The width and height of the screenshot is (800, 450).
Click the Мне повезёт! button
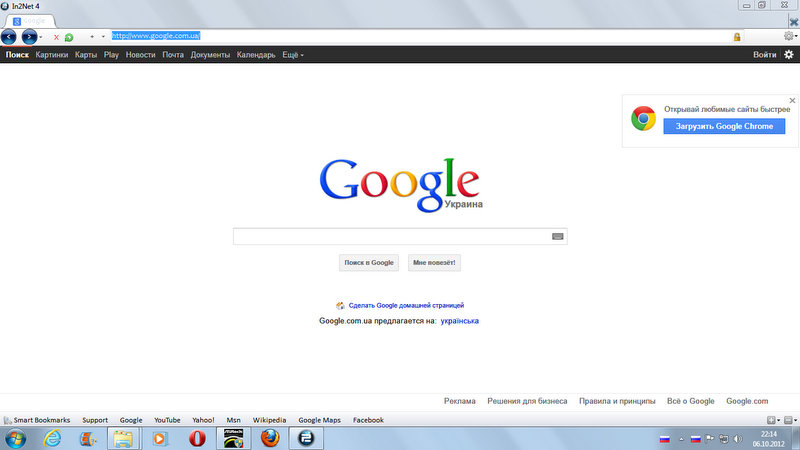(434, 263)
